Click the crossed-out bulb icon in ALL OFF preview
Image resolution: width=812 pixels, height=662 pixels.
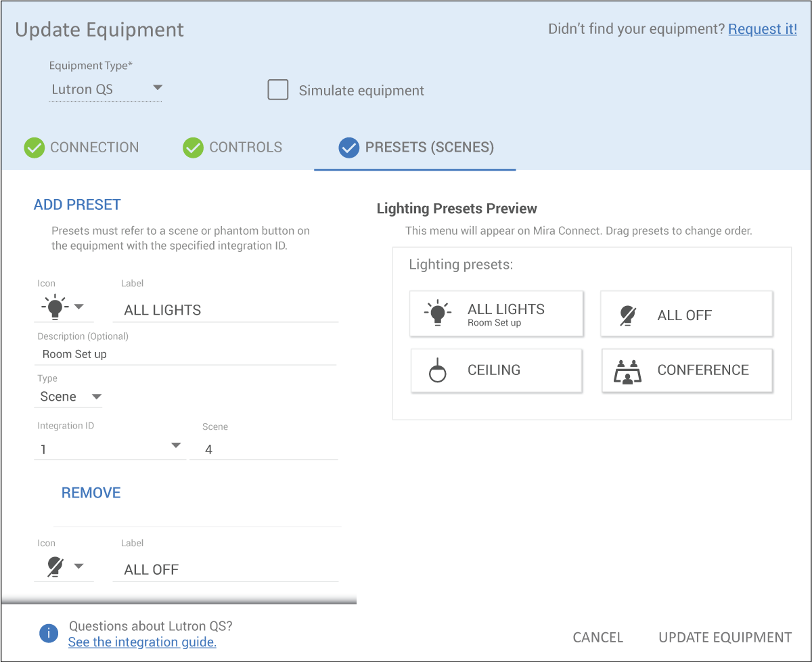point(628,315)
